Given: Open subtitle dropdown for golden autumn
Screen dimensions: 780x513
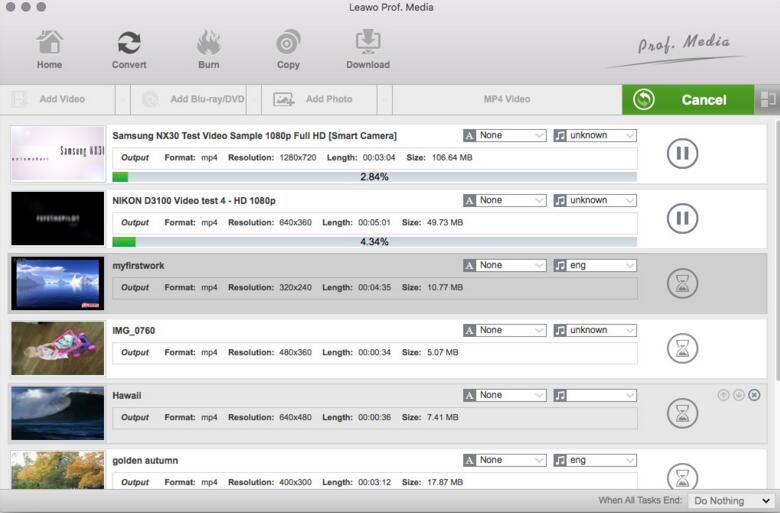Looking at the screenshot, I should tap(505, 460).
